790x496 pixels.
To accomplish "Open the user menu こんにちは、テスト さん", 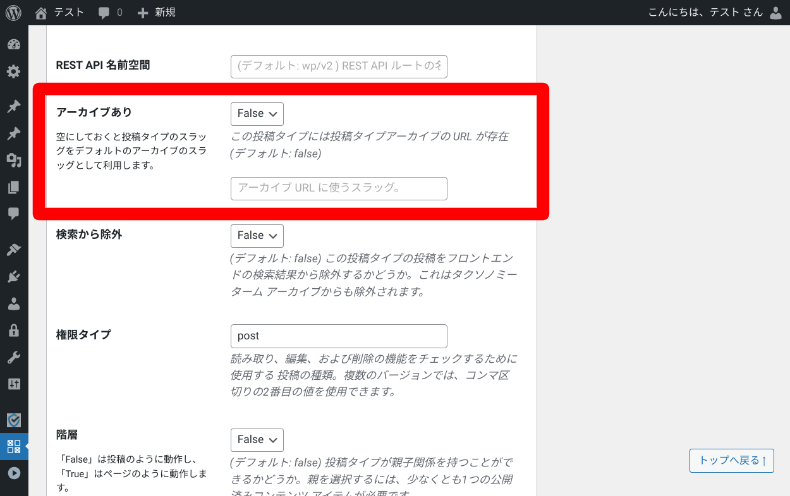I will click(x=715, y=12).
